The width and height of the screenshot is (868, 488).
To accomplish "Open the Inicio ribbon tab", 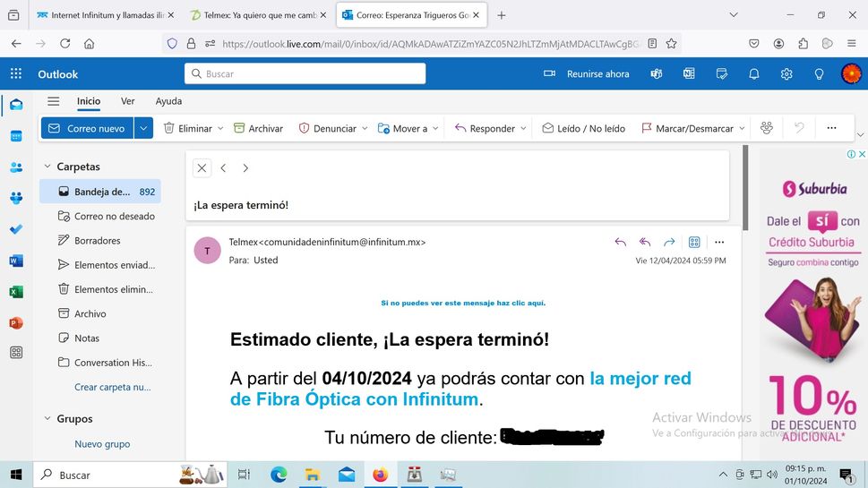I will pyautogui.click(x=89, y=101).
